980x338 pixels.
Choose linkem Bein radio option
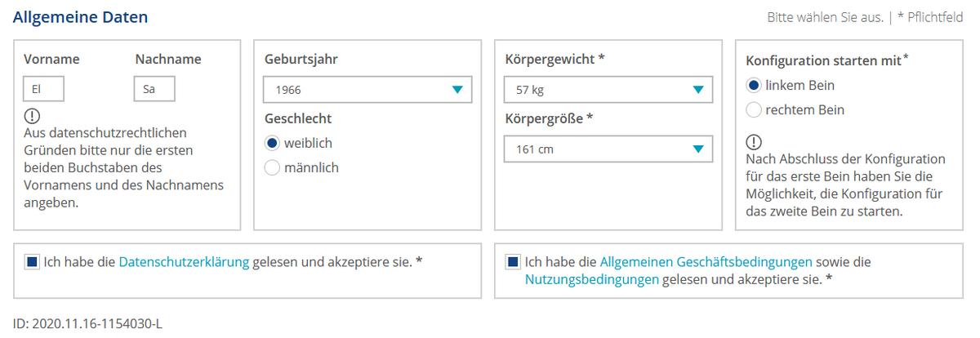(x=754, y=85)
